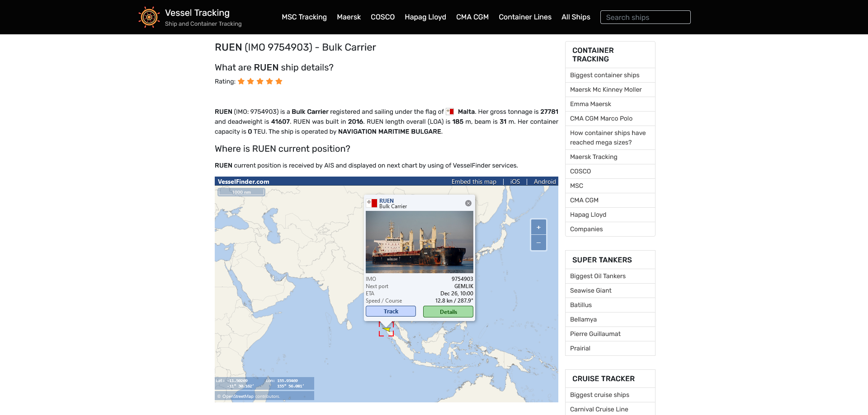Click the Vessel Tracking ship wheel logo
868x415 pixels.
click(149, 17)
